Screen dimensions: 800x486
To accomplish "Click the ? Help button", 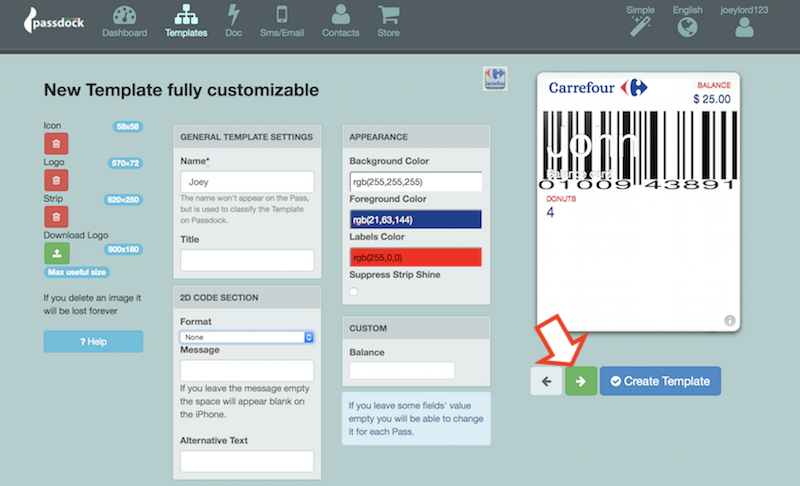I will coord(93,341).
